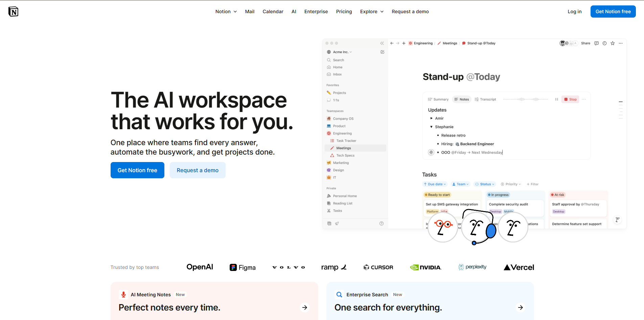The width and height of the screenshot is (644, 320).
Task: Click the blue hero Get Notion free button
Action: [x=137, y=170]
